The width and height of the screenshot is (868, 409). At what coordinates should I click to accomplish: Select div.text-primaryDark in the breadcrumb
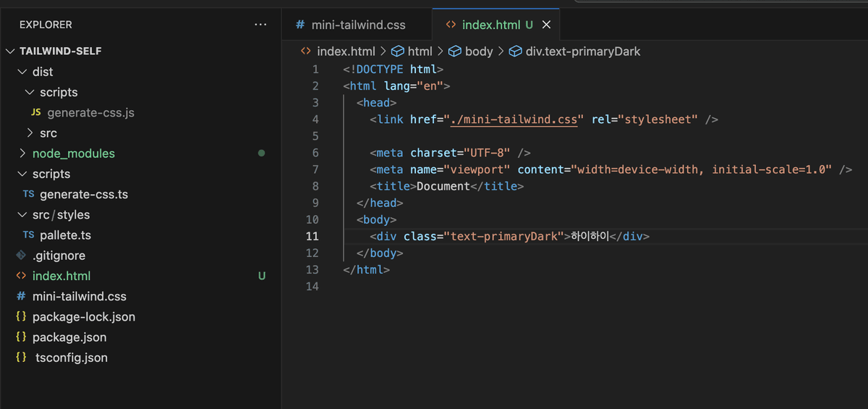(582, 51)
